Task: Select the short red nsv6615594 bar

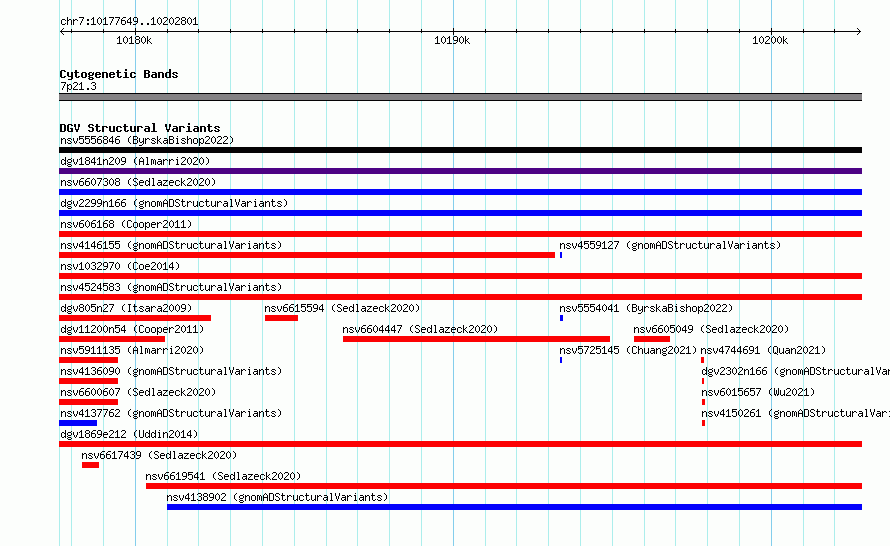Action: pyautogui.click(x=282, y=318)
